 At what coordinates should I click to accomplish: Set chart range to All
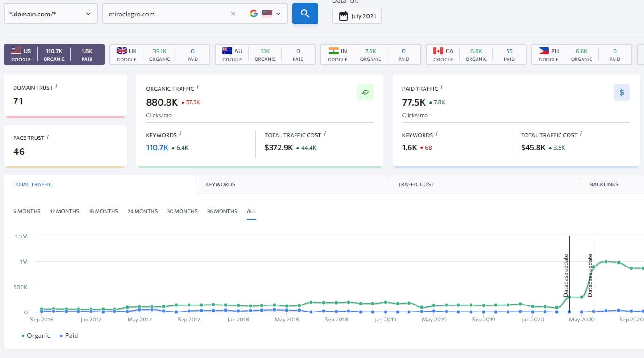point(251,211)
